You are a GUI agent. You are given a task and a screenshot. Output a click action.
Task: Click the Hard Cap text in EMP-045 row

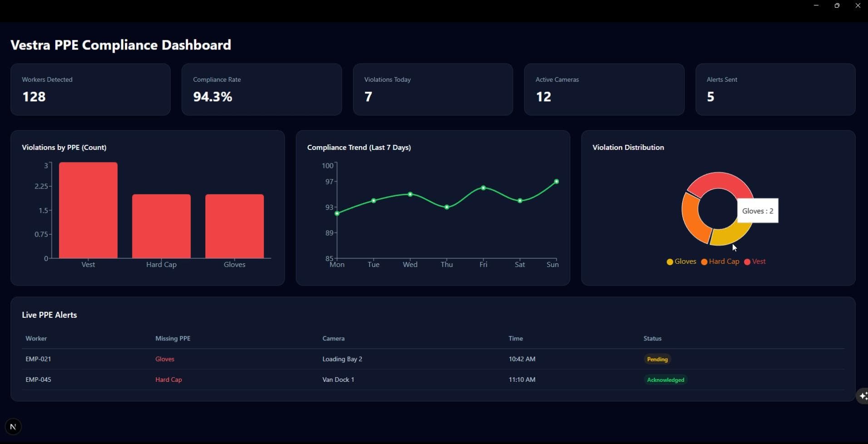pyautogui.click(x=168, y=380)
